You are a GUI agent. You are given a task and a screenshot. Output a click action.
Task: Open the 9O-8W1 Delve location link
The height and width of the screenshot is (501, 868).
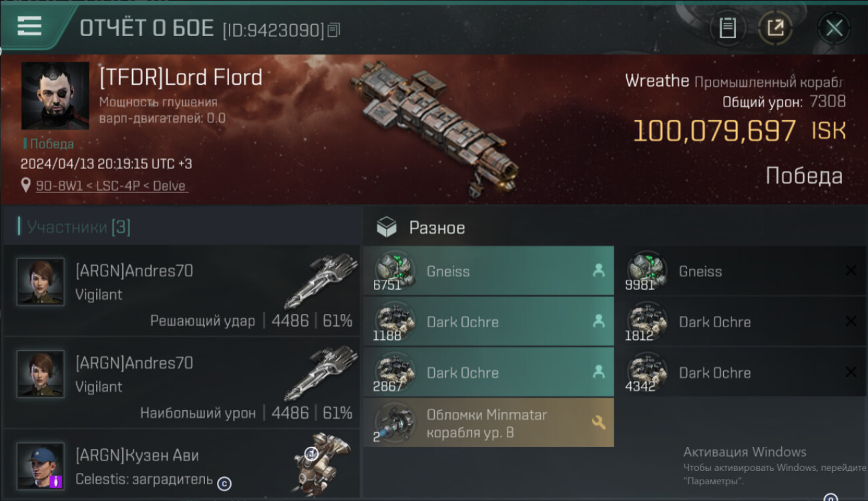click(x=112, y=186)
